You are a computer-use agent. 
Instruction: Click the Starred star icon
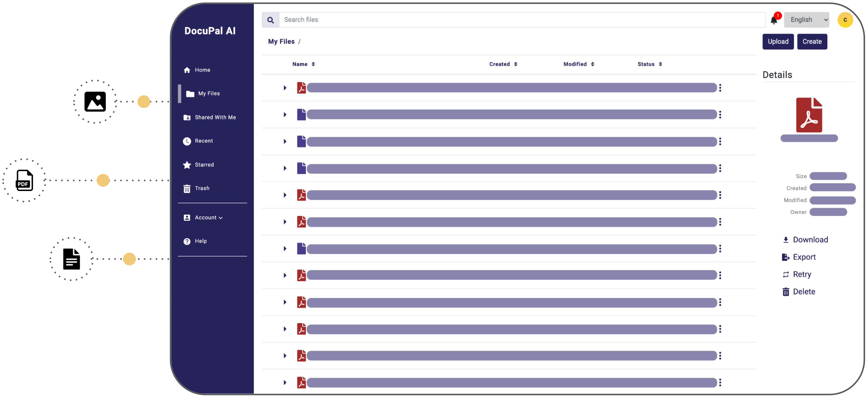click(x=187, y=165)
